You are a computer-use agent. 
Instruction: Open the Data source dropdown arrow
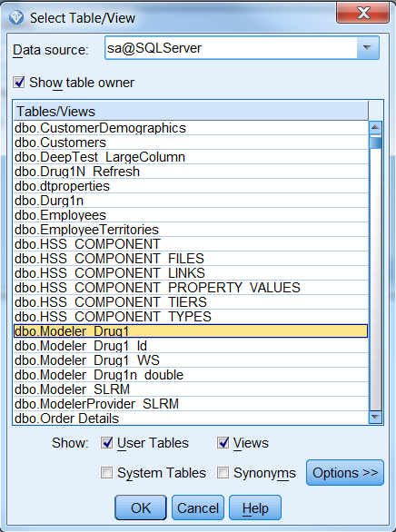click(368, 48)
